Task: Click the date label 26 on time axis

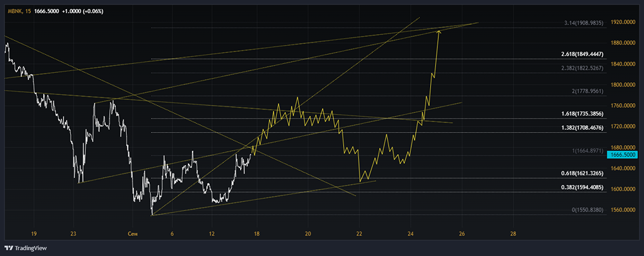Action: click(x=462, y=234)
